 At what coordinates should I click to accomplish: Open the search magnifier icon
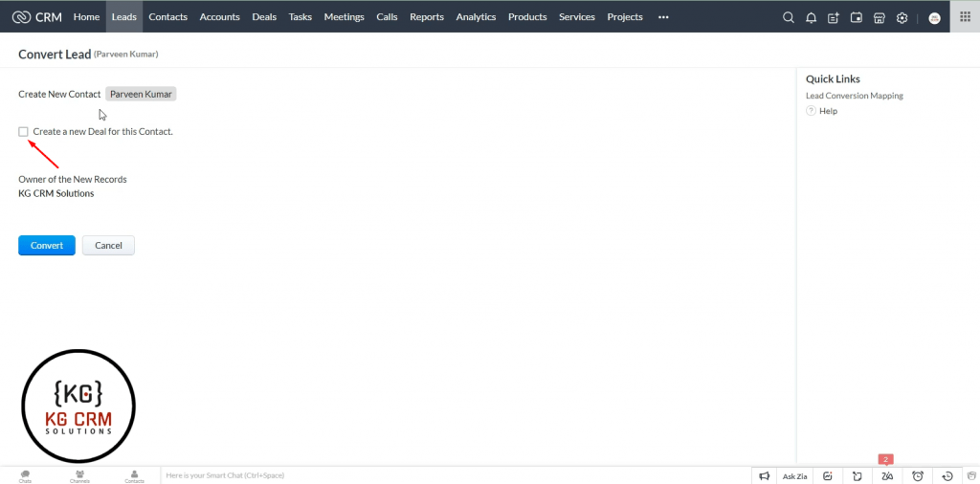click(789, 17)
